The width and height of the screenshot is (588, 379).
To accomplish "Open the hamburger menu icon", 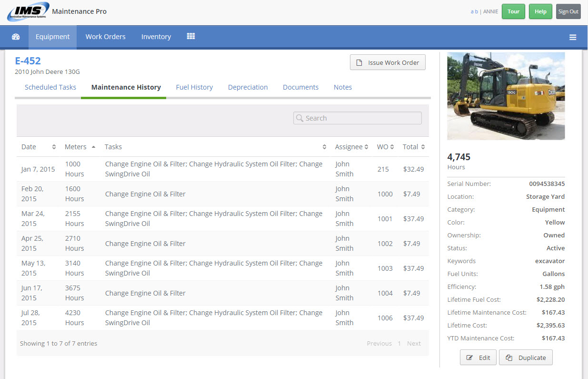I will (x=573, y=37).
